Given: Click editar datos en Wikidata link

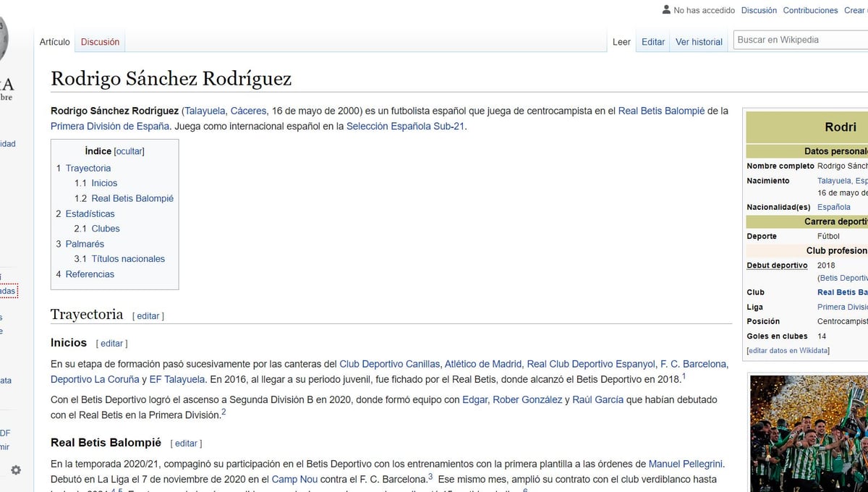Looking at the screenshot, I should coord(788,351).
